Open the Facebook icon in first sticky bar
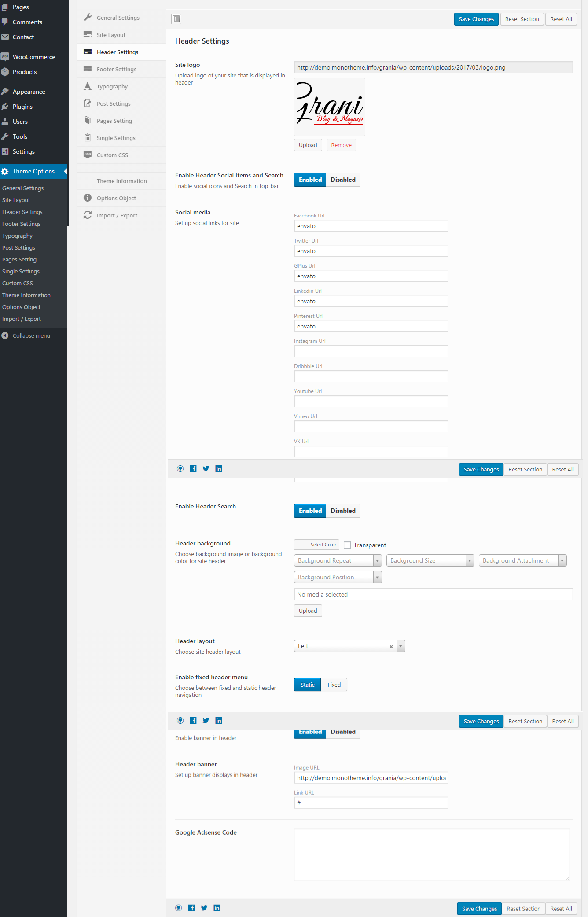 [x=193, y=469]
